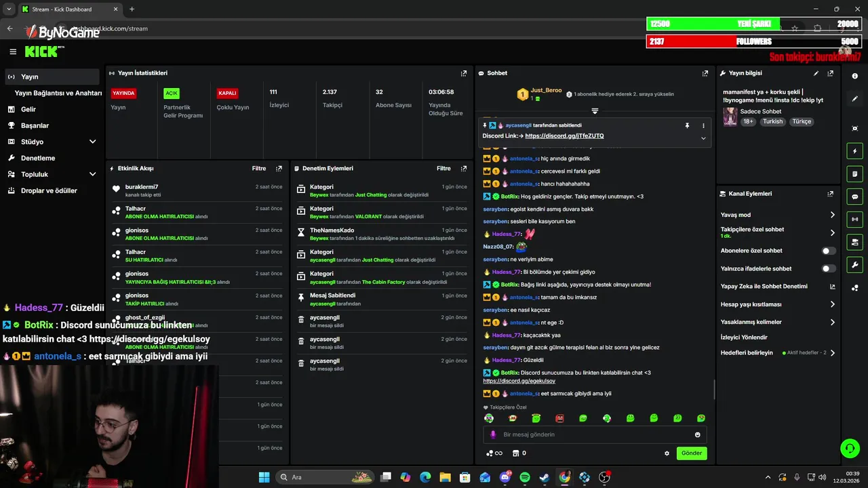Open more options on pinned message
Screen dimensions: 868x488
pos(703,125)
